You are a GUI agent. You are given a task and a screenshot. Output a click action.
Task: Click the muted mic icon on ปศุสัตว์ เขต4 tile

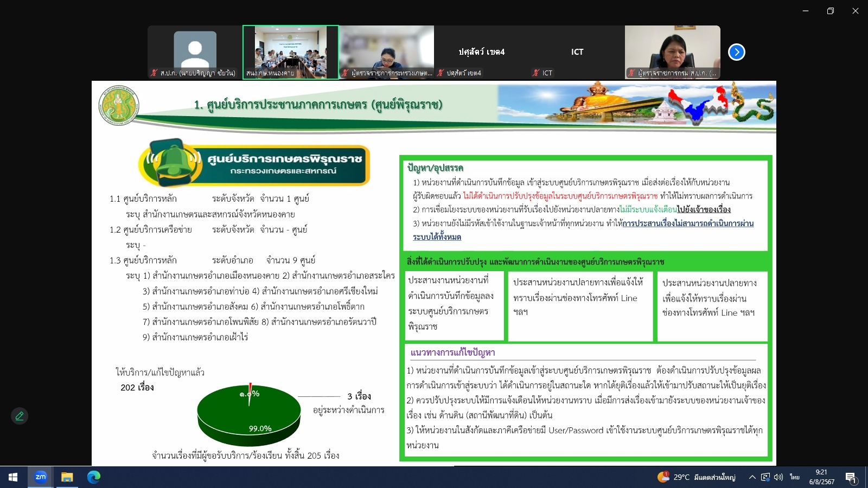pyautogui.click(x=441, y=73)
